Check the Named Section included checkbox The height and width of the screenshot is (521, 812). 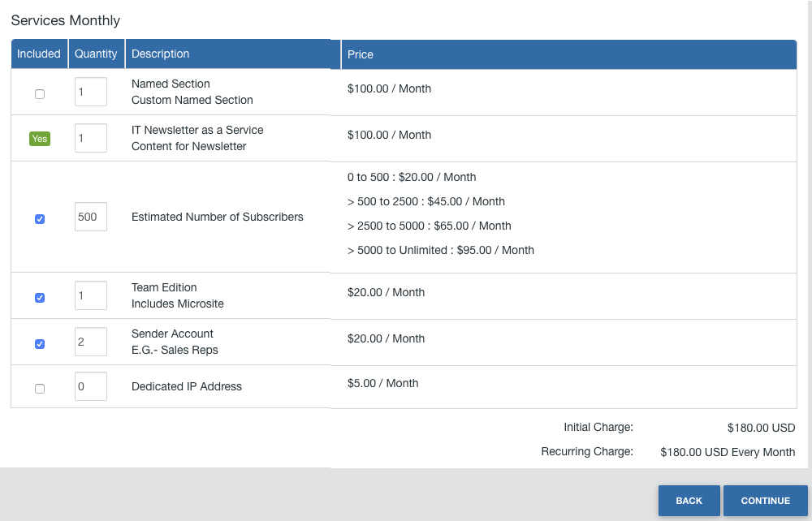pyautogui.click(x=40, y=94)
